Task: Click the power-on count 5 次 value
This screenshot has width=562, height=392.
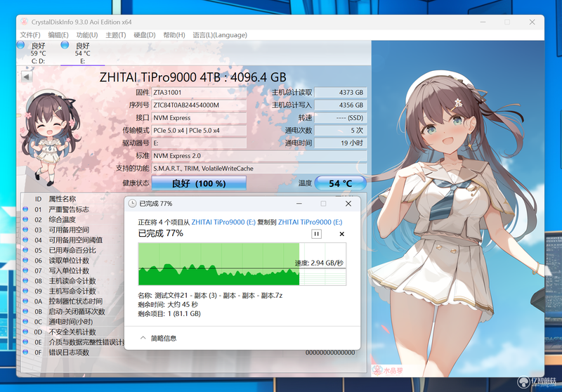Action: pyautogui.click(x=341, y=131)
